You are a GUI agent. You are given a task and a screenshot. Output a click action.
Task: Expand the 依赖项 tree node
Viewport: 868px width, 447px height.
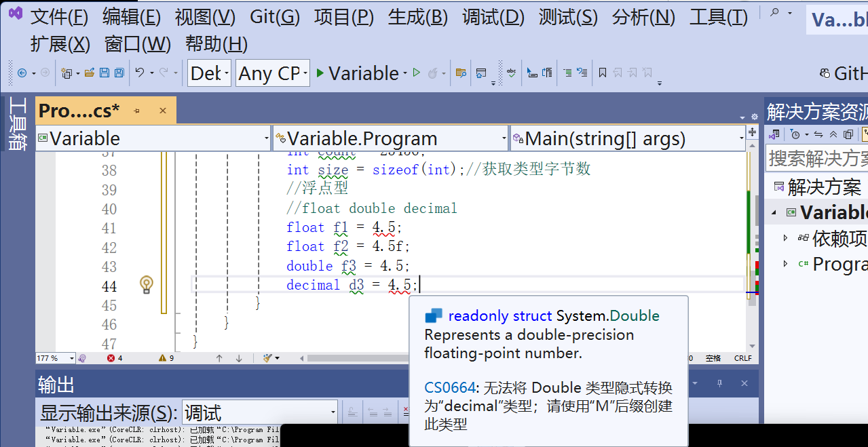click(x=786, y=237)
